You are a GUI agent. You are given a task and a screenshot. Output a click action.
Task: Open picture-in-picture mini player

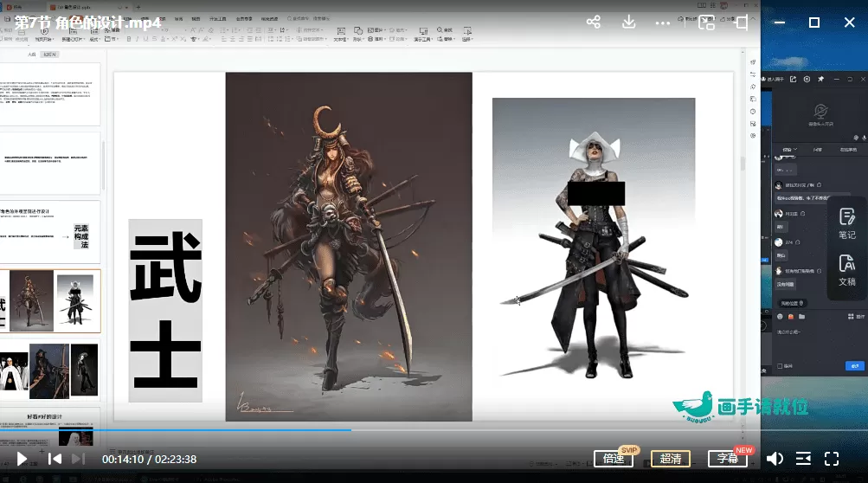(706, 23)
